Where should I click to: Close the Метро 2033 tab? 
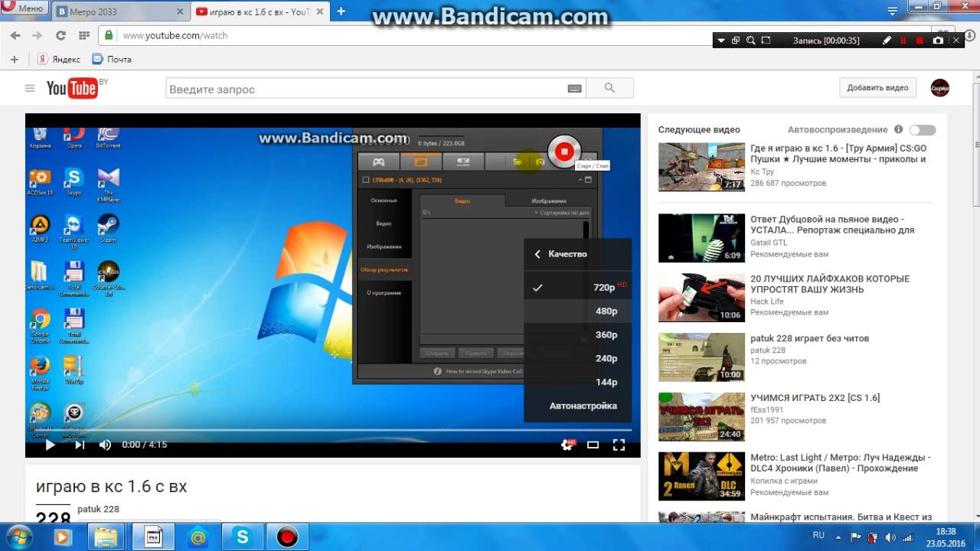pos(180,11)
